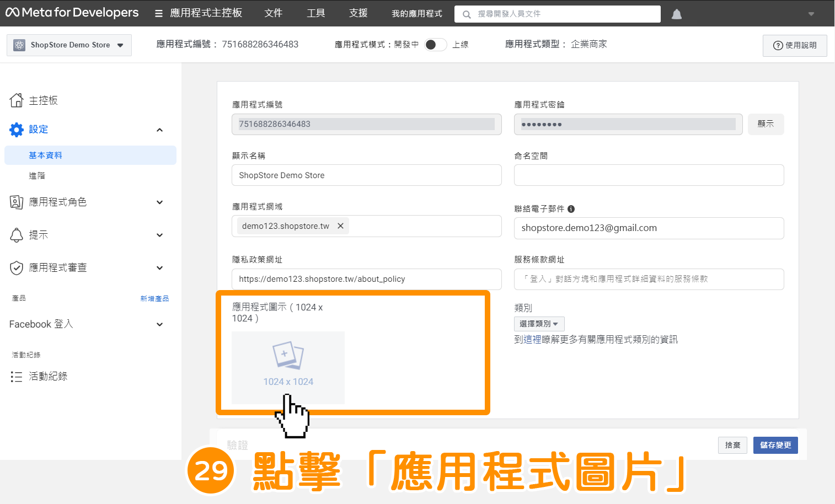Screen dimensions: 835x504
Task: Open the 支援 menu
Action: coord(358,13)
